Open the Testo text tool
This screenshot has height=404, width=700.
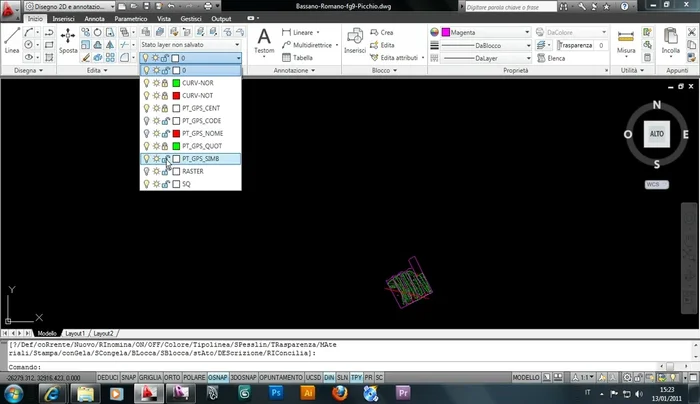coord(264,40)
